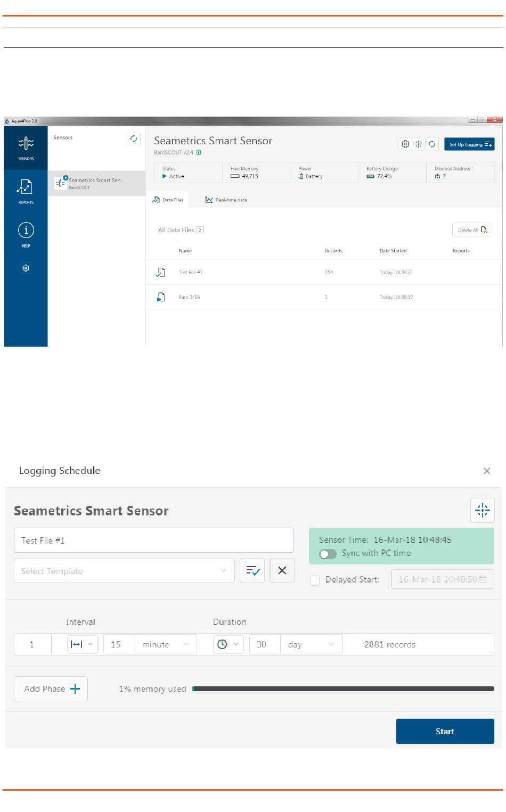Open the interval type dropdown
Image resolution: width=506 pixels, height=812 pixels.
pyautogui.click(x=82, y=644)
